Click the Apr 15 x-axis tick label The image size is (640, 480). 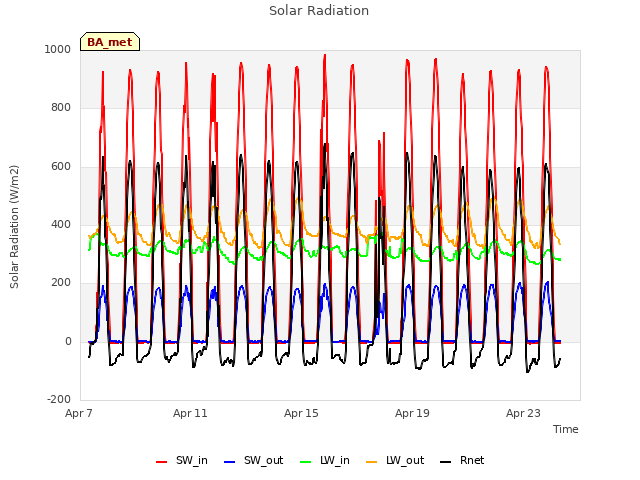[301, 413]
